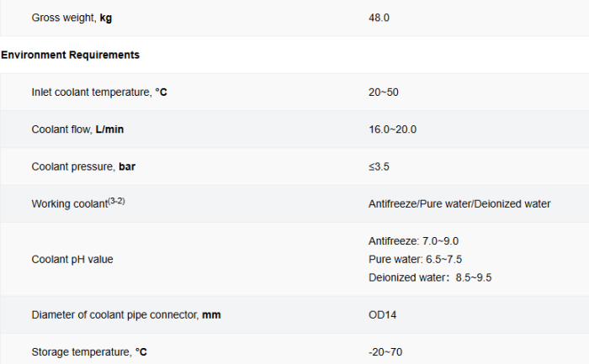Click Diameter of coolant pipe connector label

point(126,314)
